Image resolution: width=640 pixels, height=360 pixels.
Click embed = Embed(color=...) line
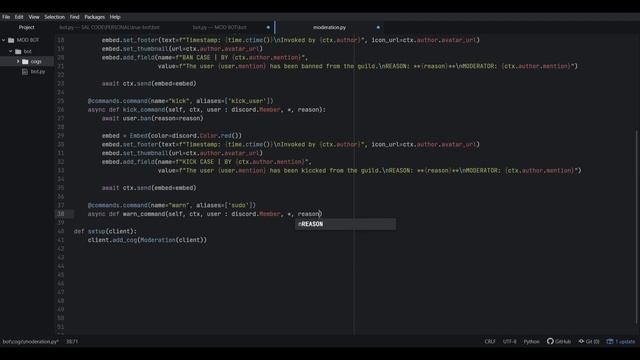[172, 136]
